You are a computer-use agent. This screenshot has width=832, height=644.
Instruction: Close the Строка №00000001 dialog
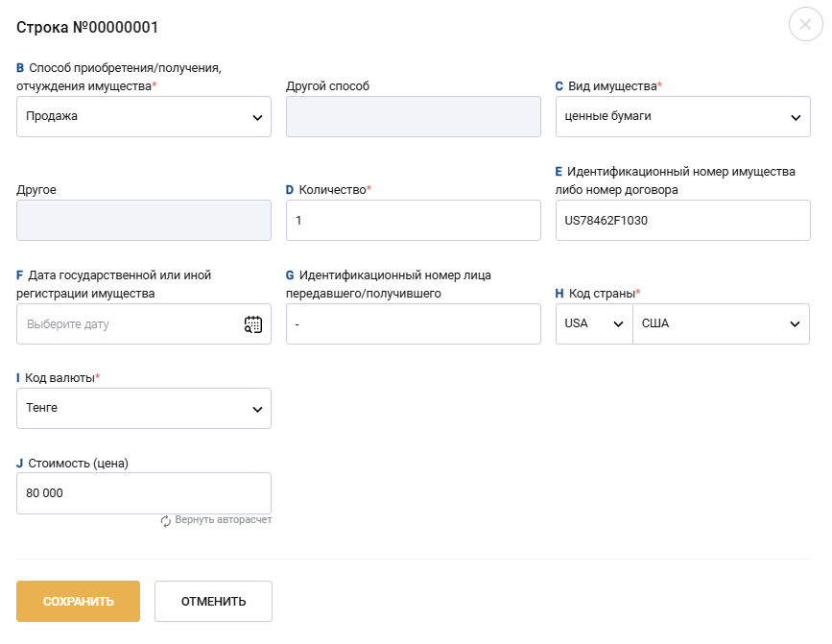(805, 24)
